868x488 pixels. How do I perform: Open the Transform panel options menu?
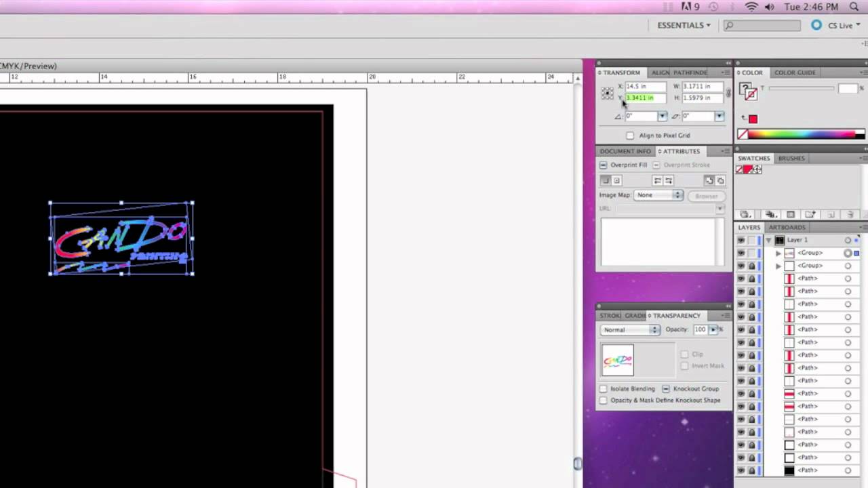(726, 73)
